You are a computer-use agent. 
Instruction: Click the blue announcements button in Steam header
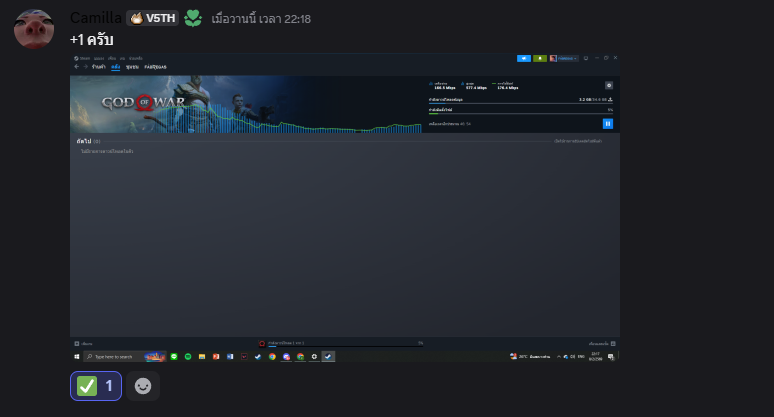coord(523,58)
